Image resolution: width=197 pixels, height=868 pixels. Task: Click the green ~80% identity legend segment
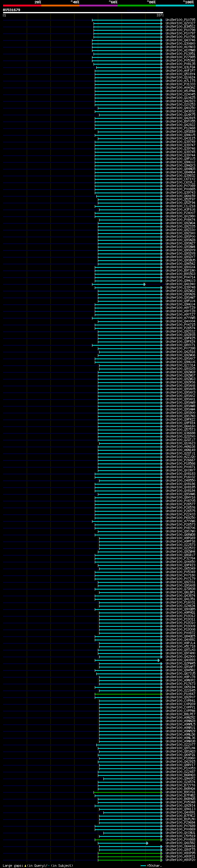tap(136, 6)
